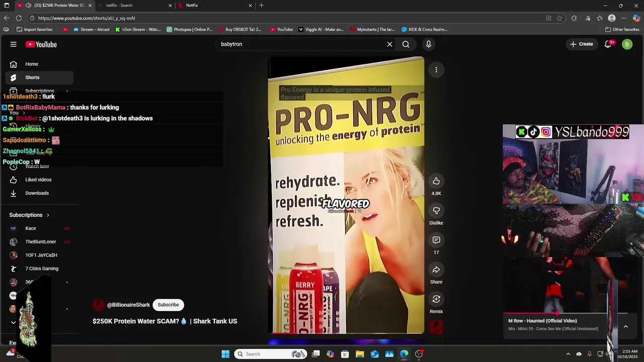
Task: Switch to Netflix browser tab
Action: tap(215, 6)
